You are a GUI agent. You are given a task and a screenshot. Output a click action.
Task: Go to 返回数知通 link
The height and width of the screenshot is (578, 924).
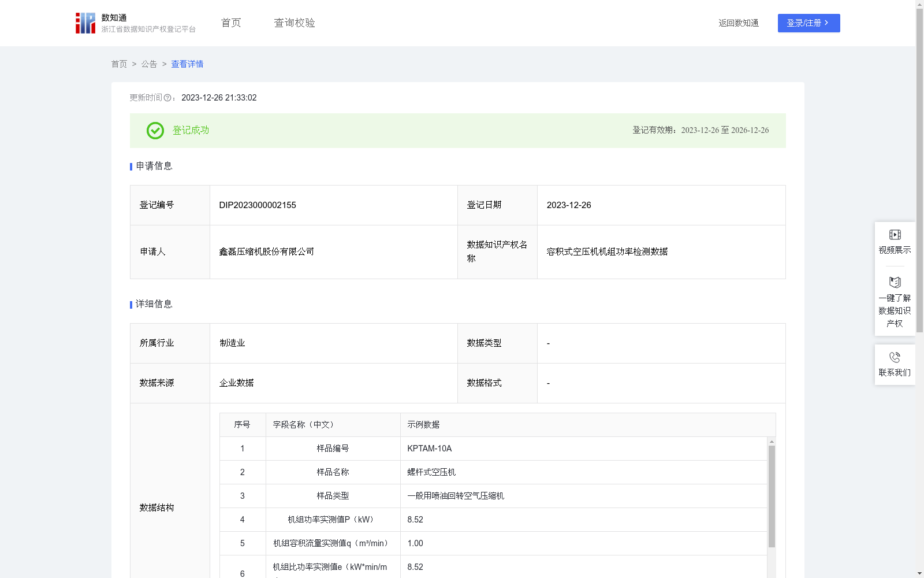coord(739,23)
